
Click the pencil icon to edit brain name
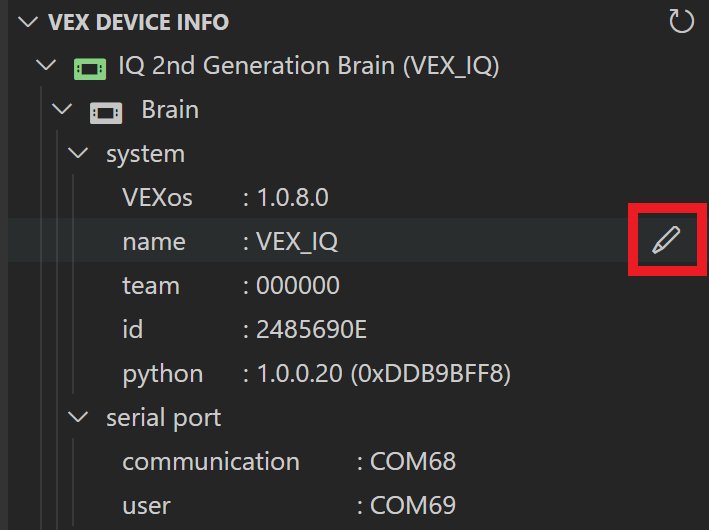coord(665,240)
